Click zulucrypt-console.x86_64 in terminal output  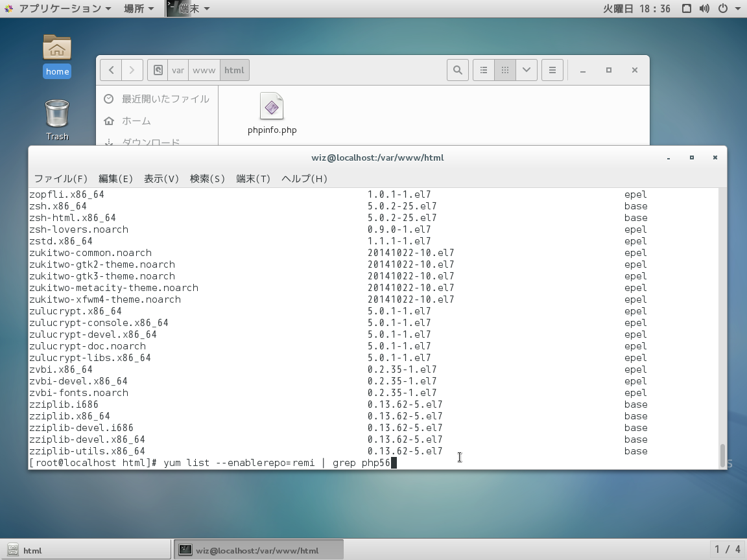click(99, 323)
